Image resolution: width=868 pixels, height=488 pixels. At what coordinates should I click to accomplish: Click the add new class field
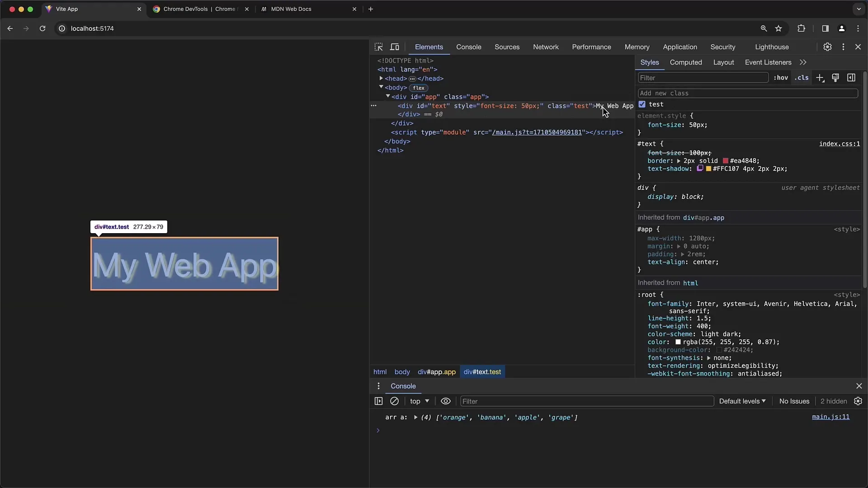747,93
